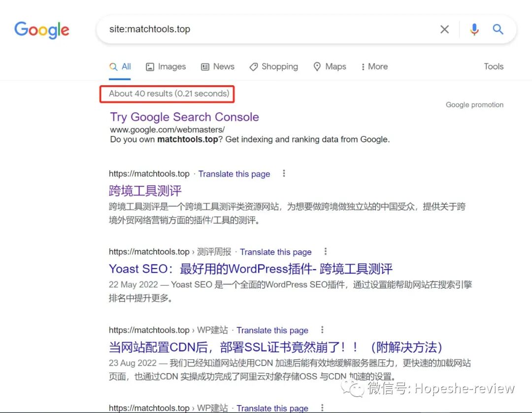Click the magnifying glass search icon
Image resolution: width=532 pixels, height=413 pixels.
tap(498, 29)
